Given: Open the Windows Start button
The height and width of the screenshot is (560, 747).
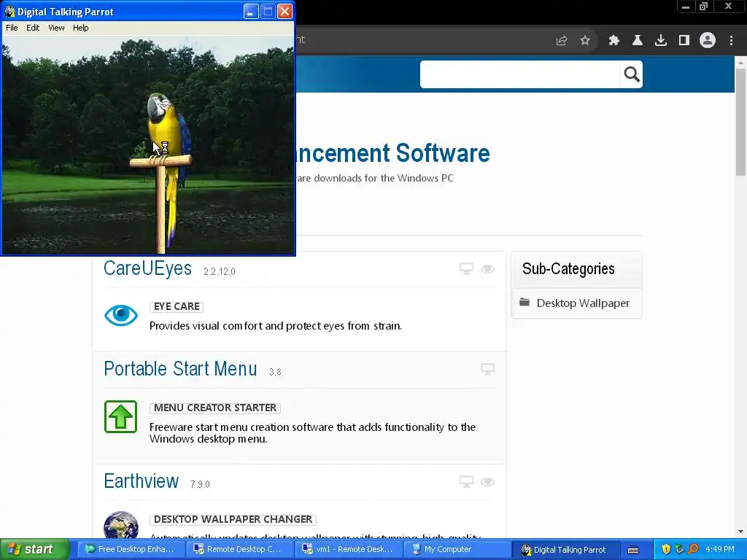Looking at the screenshot, I should [x=35, y=549].
